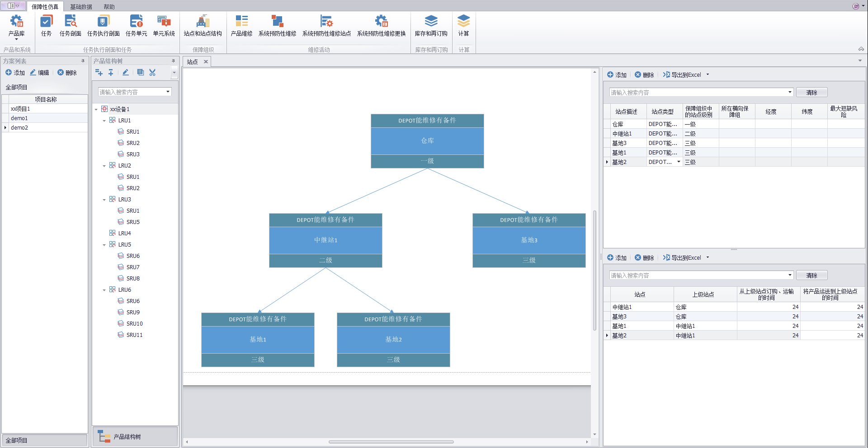Image resolution: width=868 pixels, height=448 pixels.
Task: Open the 产品结构树 search box dropdown
Action: pos(168,92)
